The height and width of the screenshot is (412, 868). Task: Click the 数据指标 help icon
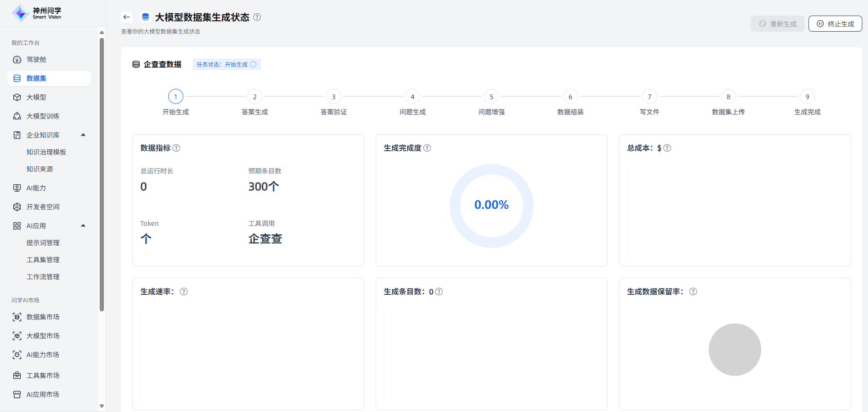point(176,148)
